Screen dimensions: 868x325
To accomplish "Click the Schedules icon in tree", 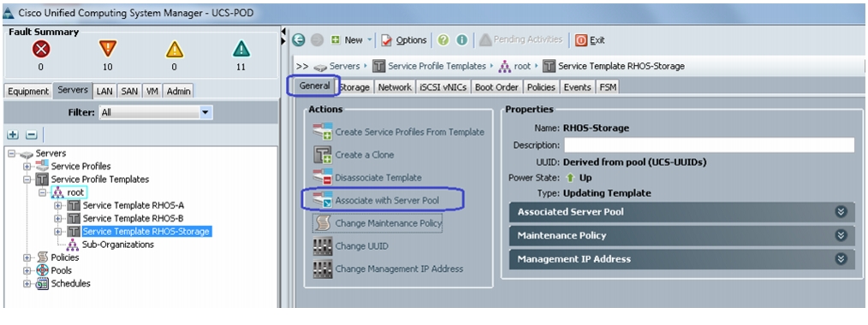I will (42, 284).
